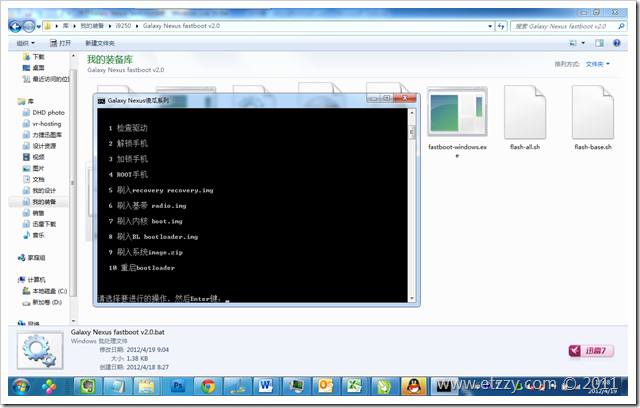Click the colorful flower icon in taskbar
This screenshot has width=640, height=408.
(49, 386)
